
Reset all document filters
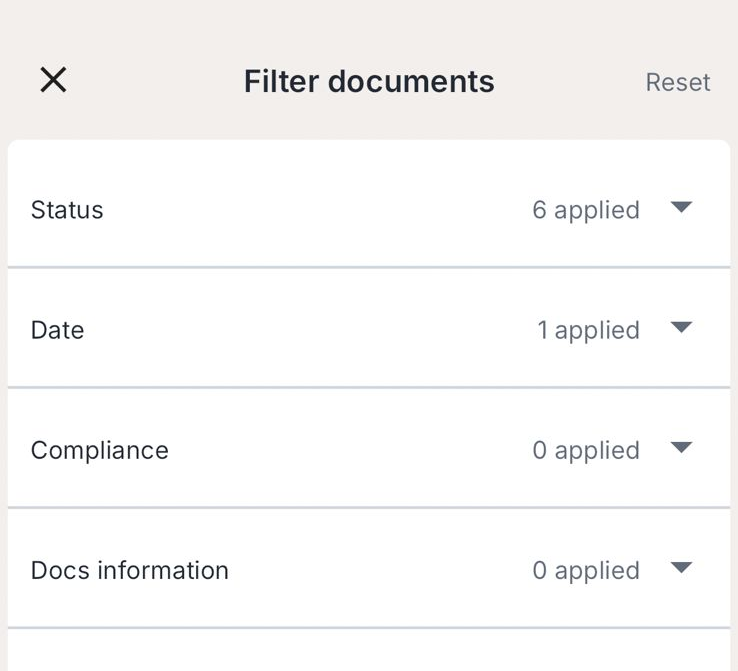677,82
